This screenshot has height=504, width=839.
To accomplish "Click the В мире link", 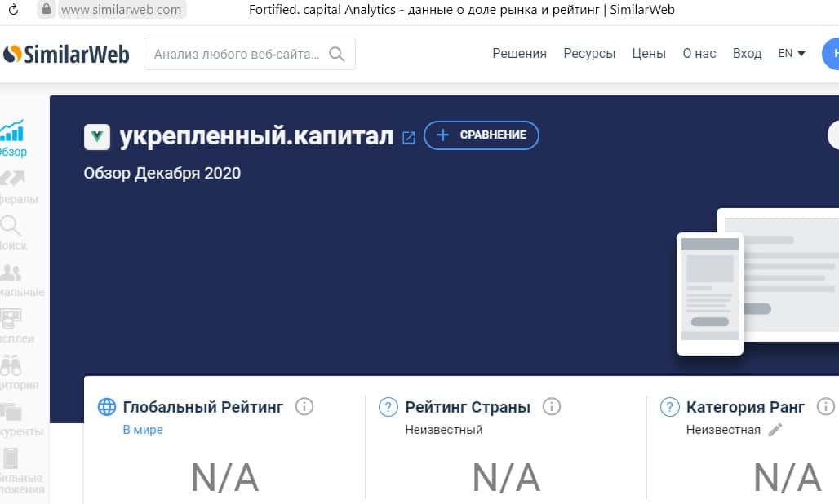I will 143,430.
